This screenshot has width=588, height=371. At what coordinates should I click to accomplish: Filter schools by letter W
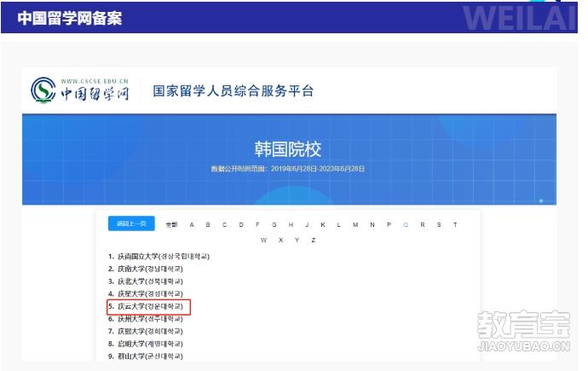[x=263, y=240]
